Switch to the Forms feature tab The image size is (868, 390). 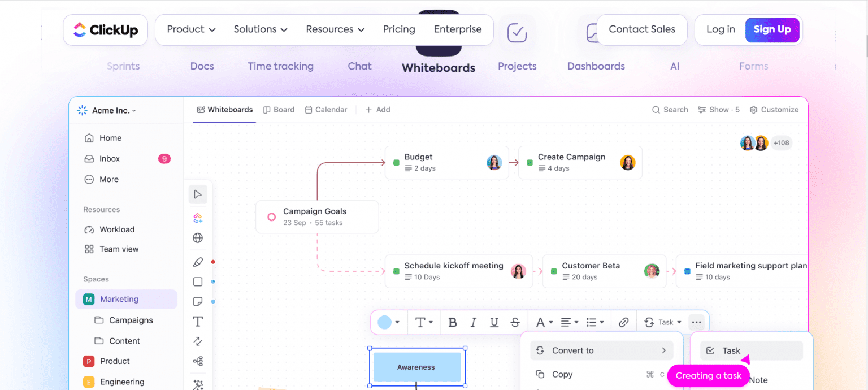pyautogui.click(x=754, y=66)
